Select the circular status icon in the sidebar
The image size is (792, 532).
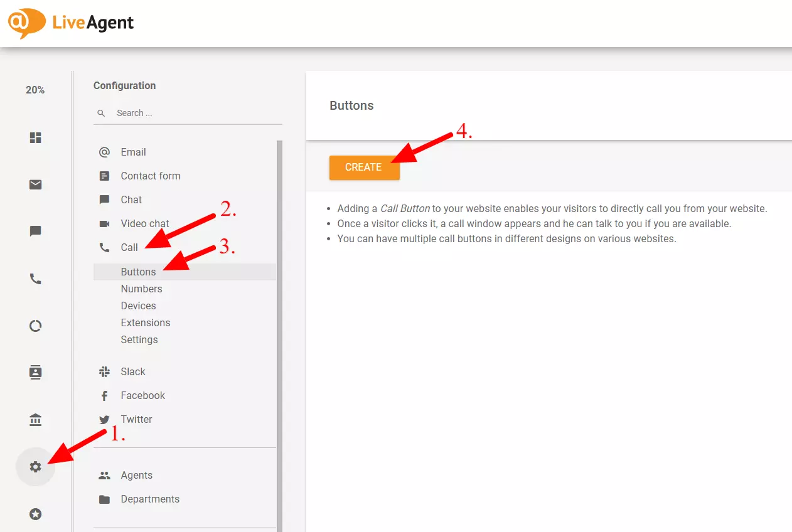35,326
